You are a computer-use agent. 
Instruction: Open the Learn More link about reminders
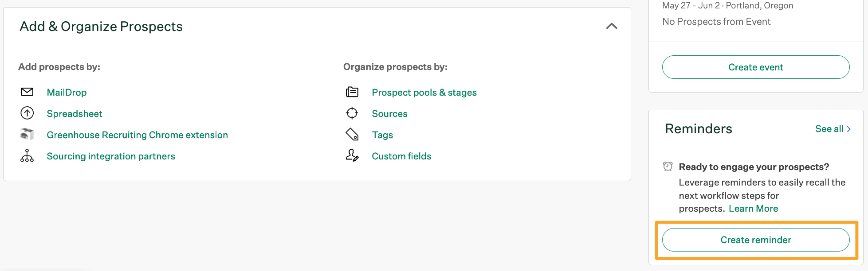point(753,208)
